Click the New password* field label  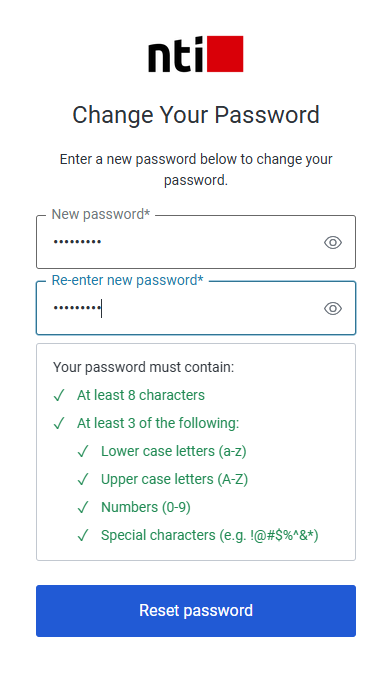pos(101,214)
